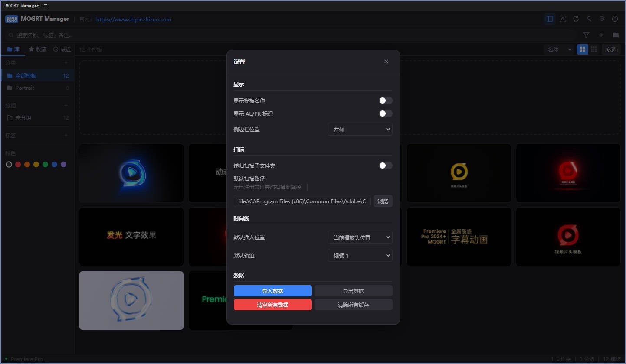
Task: Switch to the 收藏 favorites tab
Action: (x=37, y=49)
